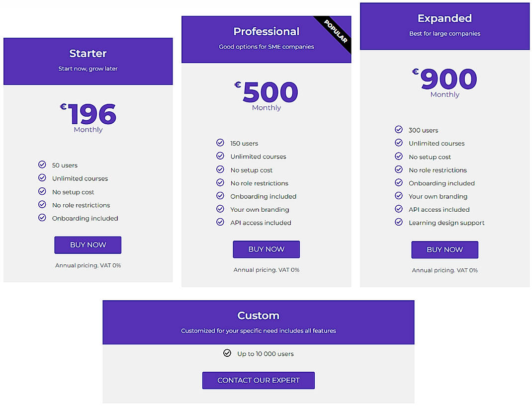The height and width of the screenshot is (409, 532).
Task: Click the checkmark next to Learning design support
Action: tap(399, 223)
